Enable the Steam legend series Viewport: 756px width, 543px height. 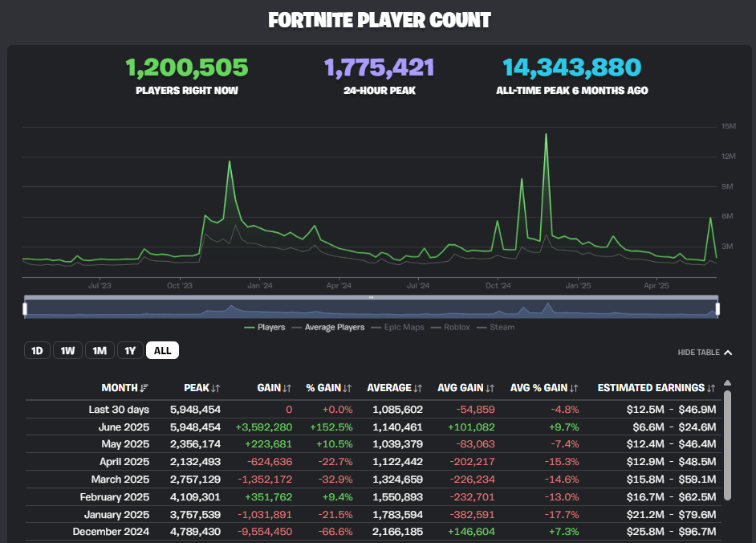point(496,327)
